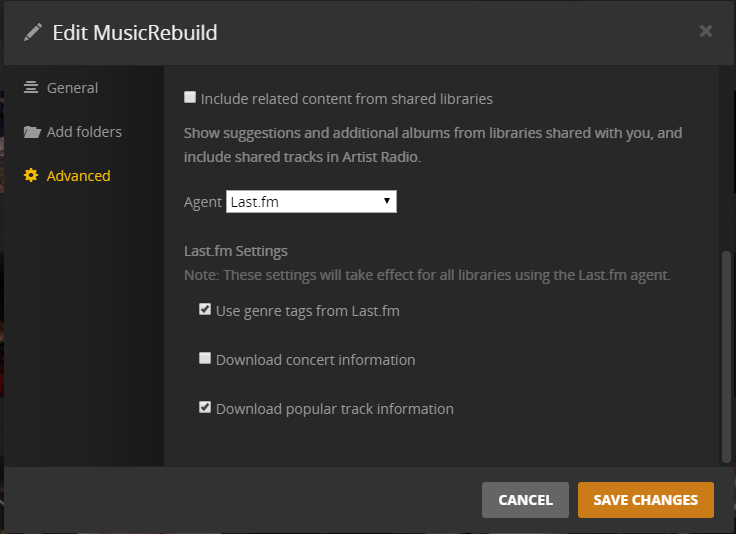Disable Download popular track information checkbox
The image size is (736, 534).
(205, 407)
